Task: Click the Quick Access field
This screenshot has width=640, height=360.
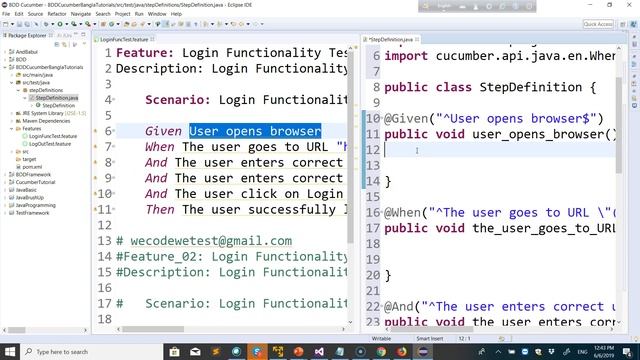Action: click(x=598, y=24)
